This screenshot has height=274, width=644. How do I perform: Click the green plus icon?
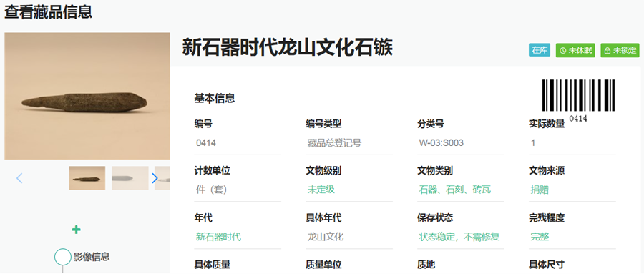click(76, 230)
